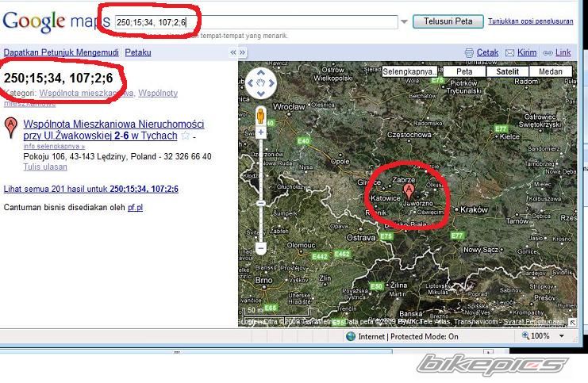Screen dimensions: 588x383
Task: Select the Satelit map view
Action: click(x=507, y=71)
